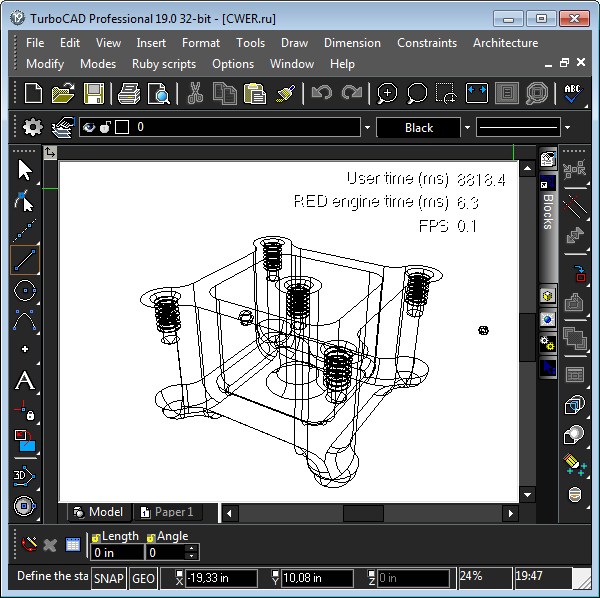Screen dimensions: 600x598
Task: Click the Print icon
Action: tap(128, 94)
